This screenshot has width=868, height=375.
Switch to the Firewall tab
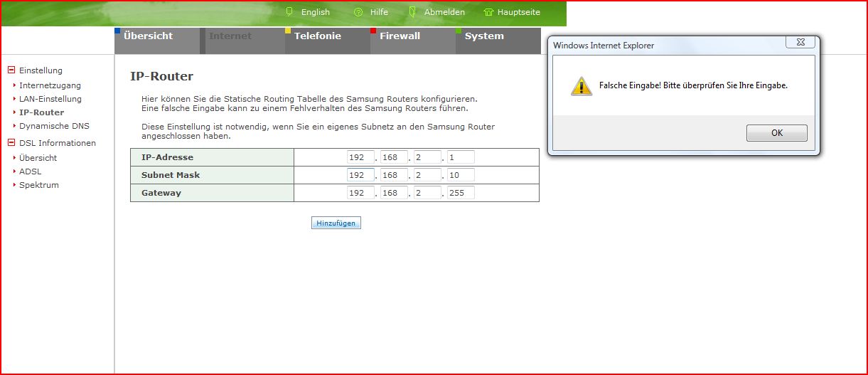[413, 41]
